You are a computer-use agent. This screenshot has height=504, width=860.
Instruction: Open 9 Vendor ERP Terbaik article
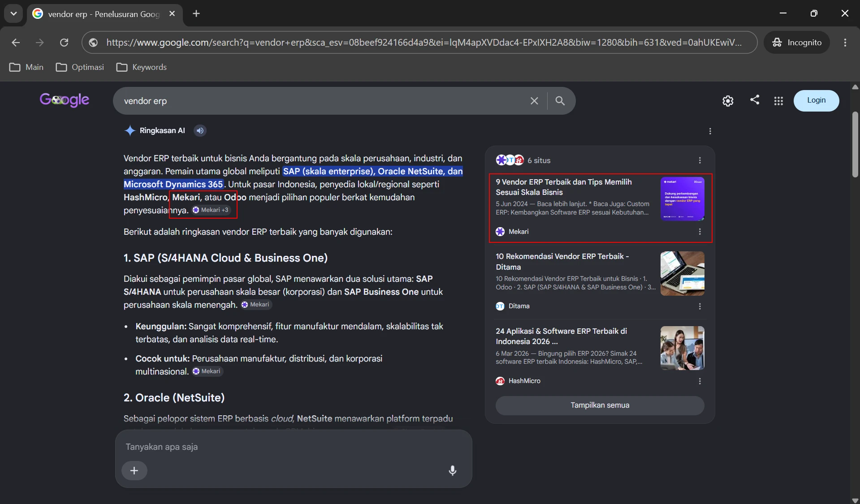click(564, 187)
